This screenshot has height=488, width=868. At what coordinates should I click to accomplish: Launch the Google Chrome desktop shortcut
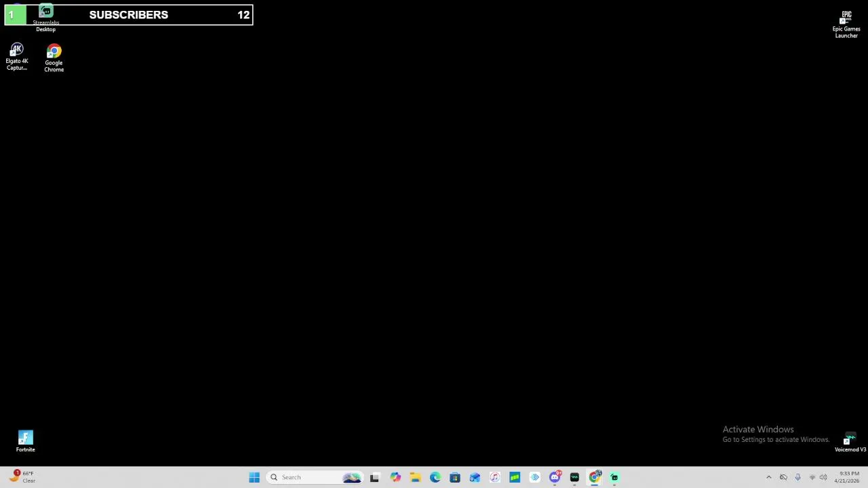[54, 58]
